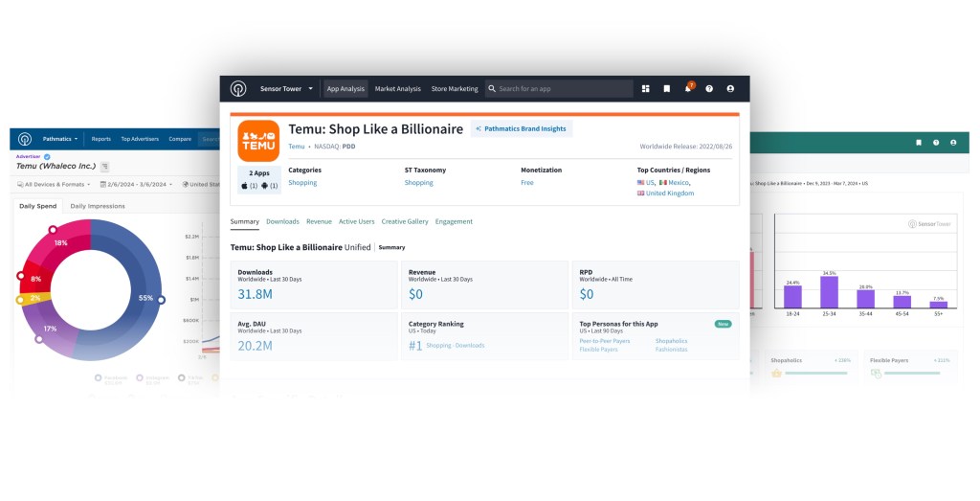Click the list icon beside Temu (Whaleco Inc.)

105,167
